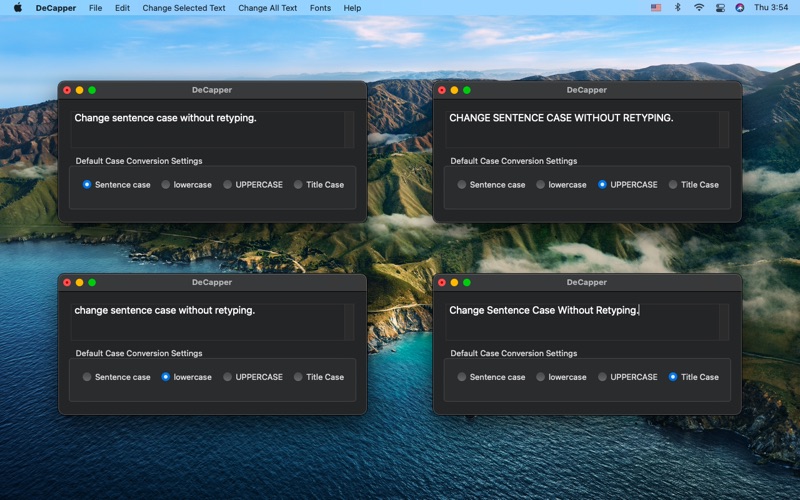Zoom the bottom-left DeCapper window
The width and height of the screenshot is (800, 500).
pos(92,282)
